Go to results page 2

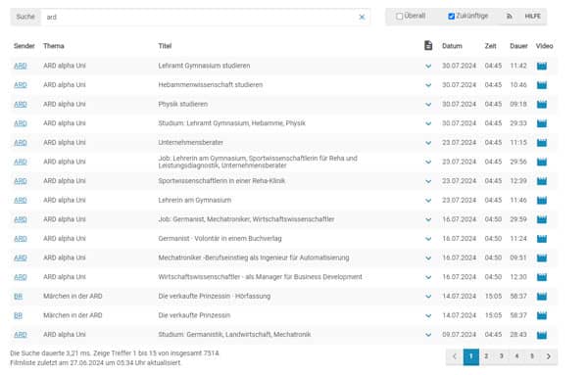pyautogui.click(x=486, y=356)
